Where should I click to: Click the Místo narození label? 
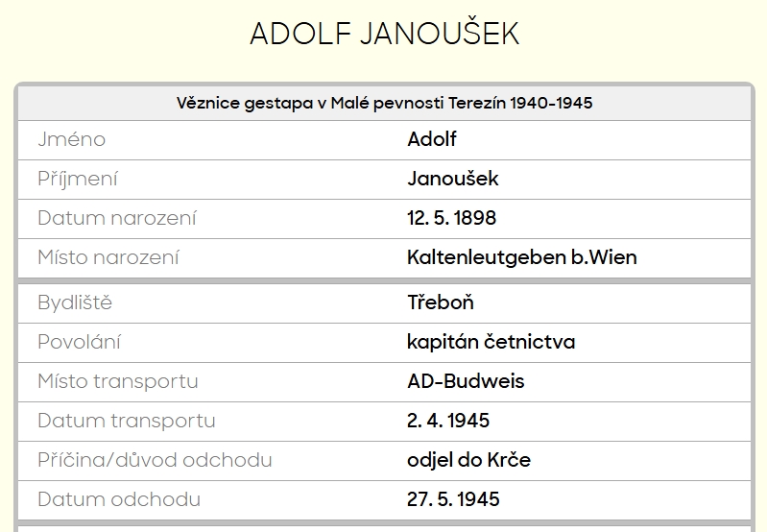[108, 257]
